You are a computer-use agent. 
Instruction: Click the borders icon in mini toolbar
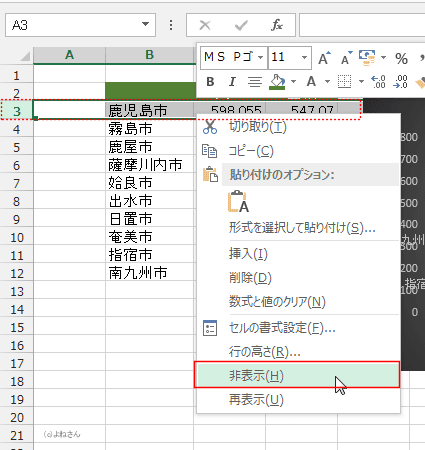click(x=344, y=82)
